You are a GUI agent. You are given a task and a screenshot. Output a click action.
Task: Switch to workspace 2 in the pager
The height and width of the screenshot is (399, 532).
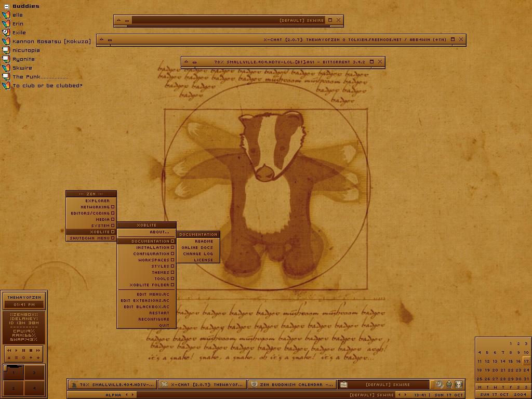(14, 388)
